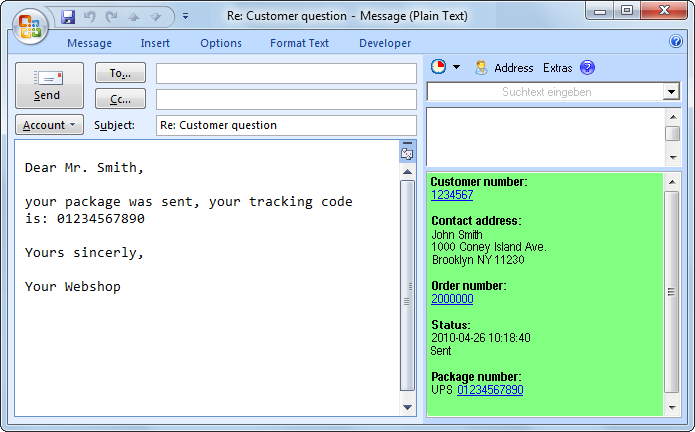Switch to the Insert ribbon tab
Viewport: 695px width, 432px height.
pyautogui.click(x=155, y=43)
